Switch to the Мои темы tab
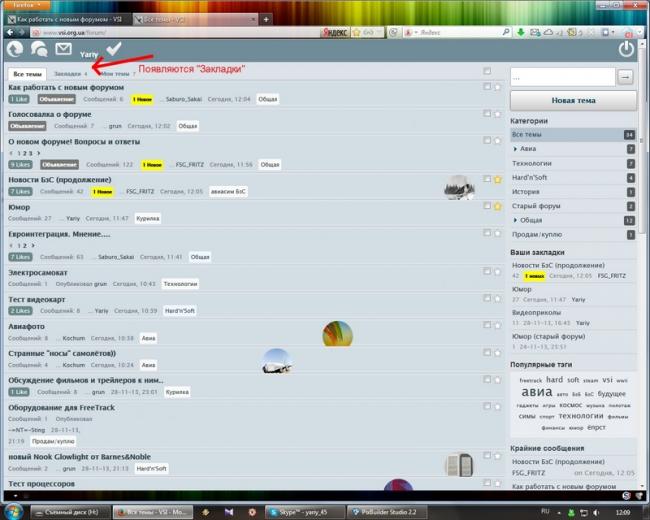This screenshot has width=650, height=520. coord(115,74)
